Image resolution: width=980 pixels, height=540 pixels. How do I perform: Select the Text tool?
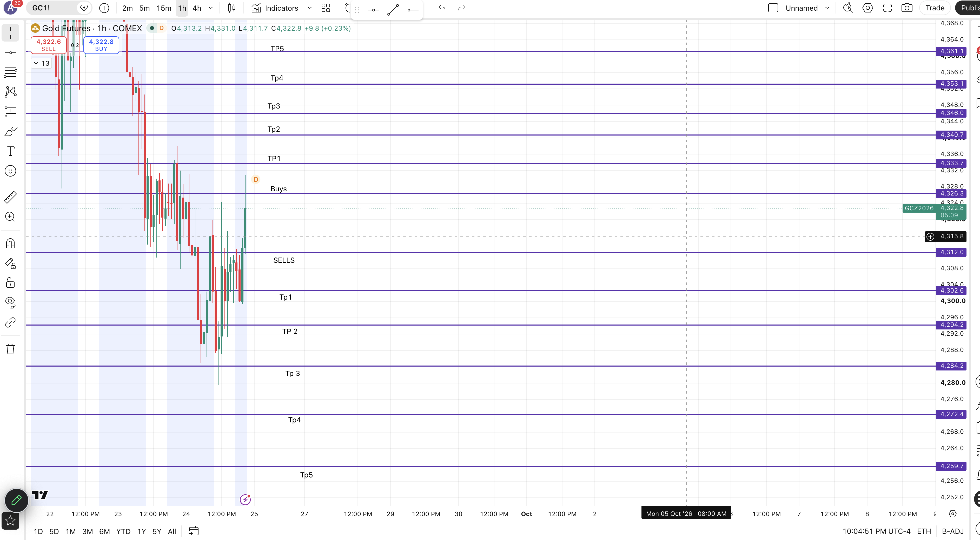click(11, 151)
